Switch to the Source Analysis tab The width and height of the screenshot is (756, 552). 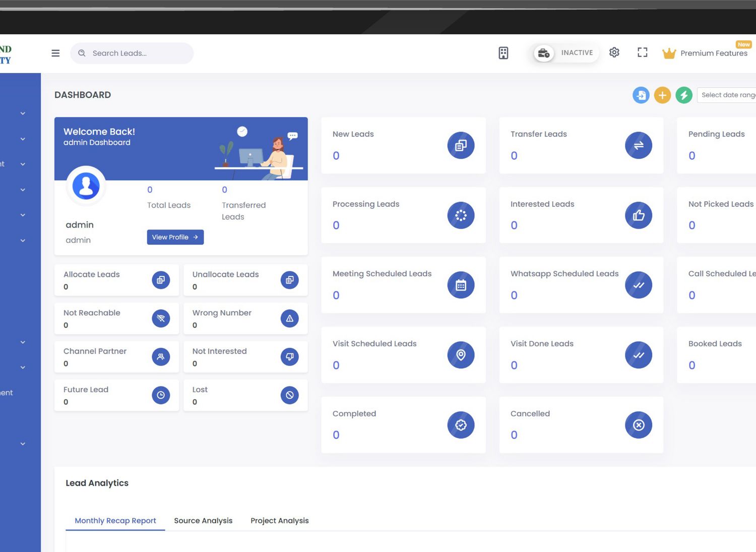203,521
